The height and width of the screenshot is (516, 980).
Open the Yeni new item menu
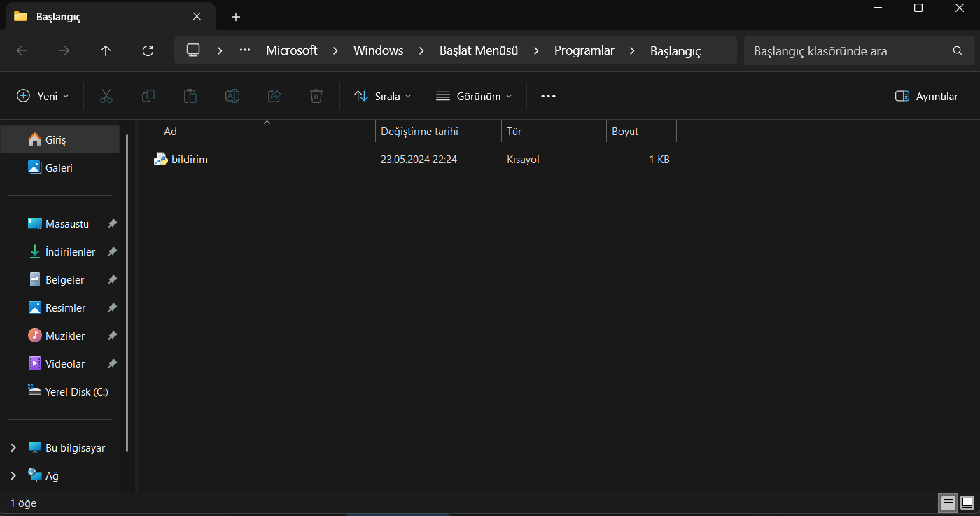pyautogui.click(x=43, y=96)
